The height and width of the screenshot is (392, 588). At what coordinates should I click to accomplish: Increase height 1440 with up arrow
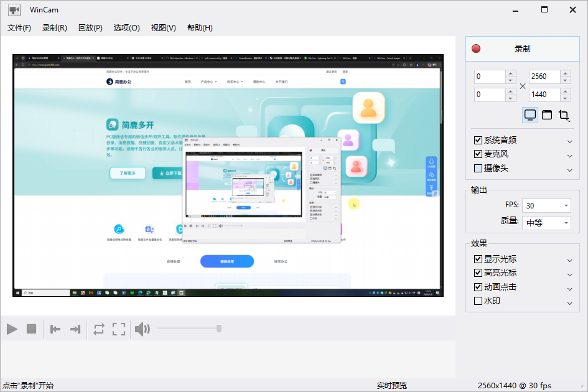(x=565, y=91)
